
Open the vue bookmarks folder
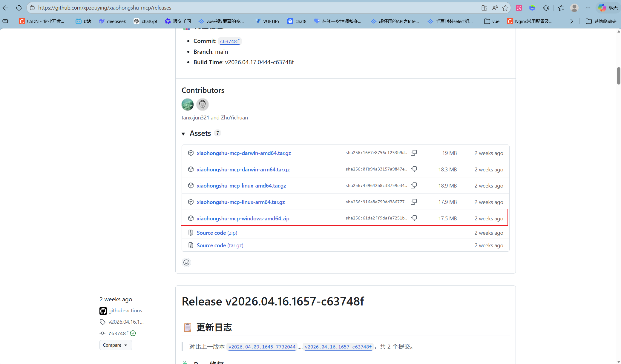(x=492, y=21)
